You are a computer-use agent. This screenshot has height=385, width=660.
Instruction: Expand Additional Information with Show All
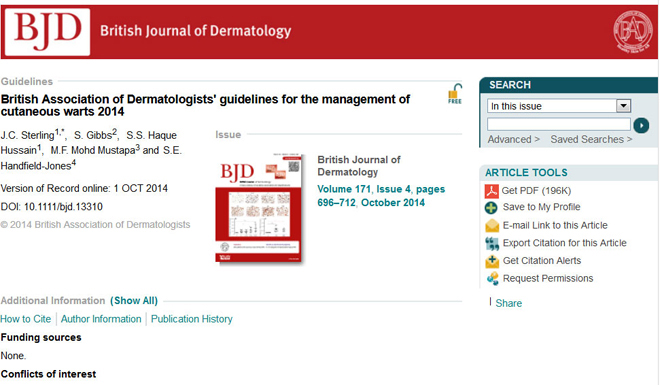(x=134, y=300)
